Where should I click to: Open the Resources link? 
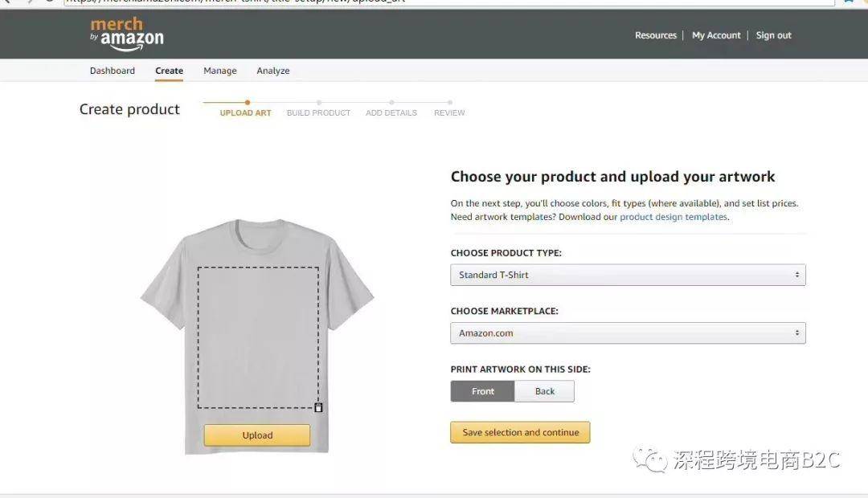click(656, 35)
